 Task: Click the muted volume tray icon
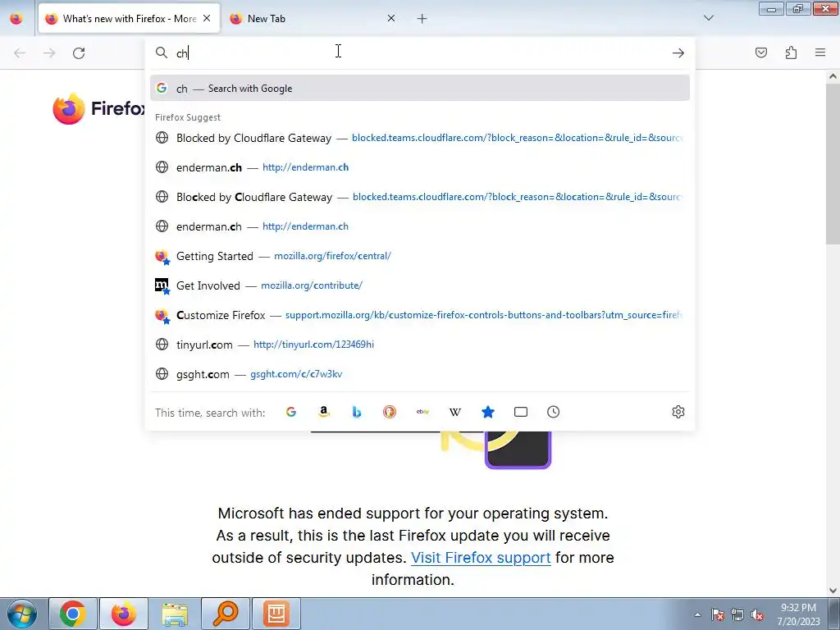tap(757, 614)
